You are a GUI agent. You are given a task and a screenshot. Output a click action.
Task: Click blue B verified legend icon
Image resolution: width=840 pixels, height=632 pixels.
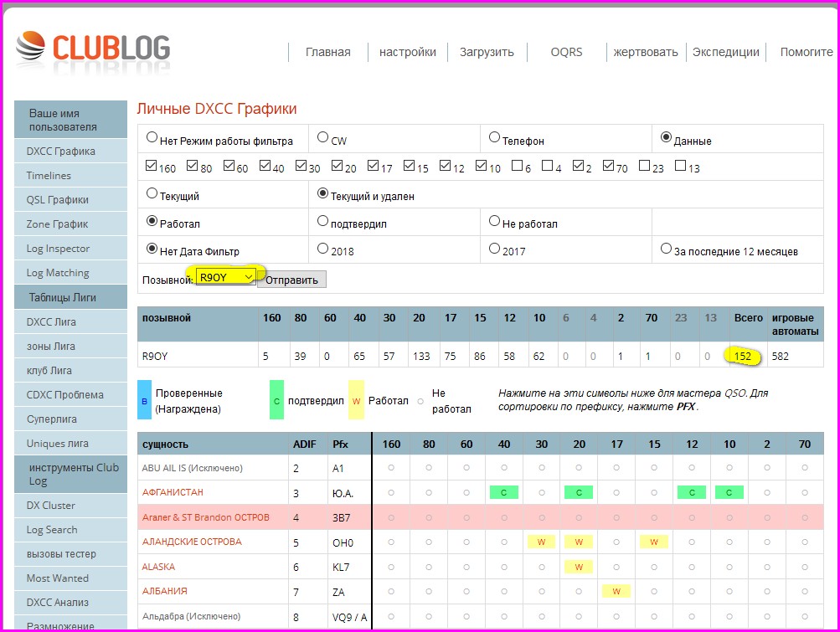[144, 401]
